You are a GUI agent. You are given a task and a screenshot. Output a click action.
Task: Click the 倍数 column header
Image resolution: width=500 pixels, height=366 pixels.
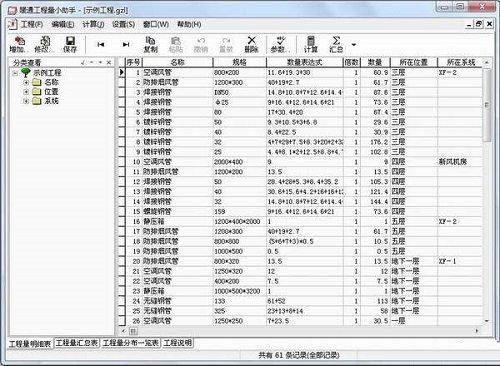pyautogui.click(x=352, y=62)
